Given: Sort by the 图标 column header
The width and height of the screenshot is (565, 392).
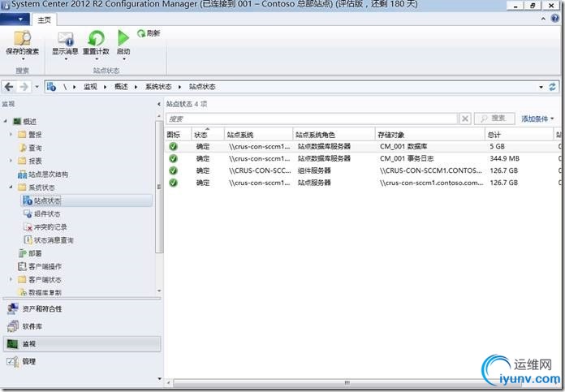Looking at the screenshot, I should coord(178,135).
